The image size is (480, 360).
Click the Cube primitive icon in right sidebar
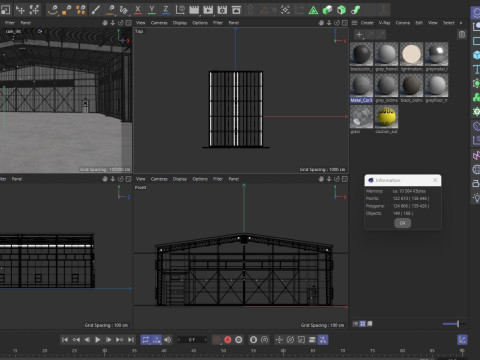[x=476, y=55]
